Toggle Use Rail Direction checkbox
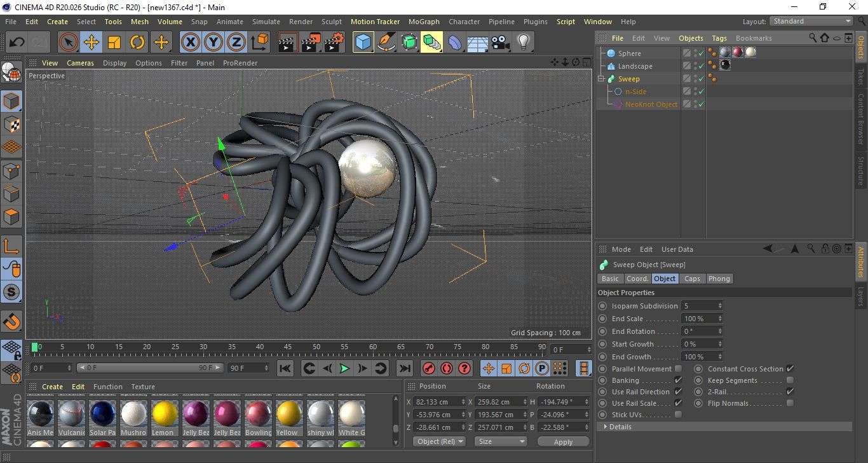868x463 pixels. click(x=678, y=392)
